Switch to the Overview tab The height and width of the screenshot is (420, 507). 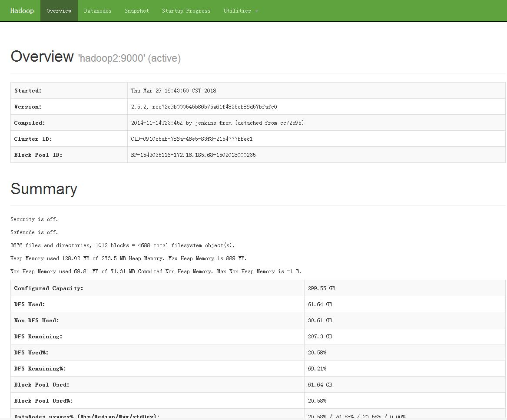tap(59, 11)
